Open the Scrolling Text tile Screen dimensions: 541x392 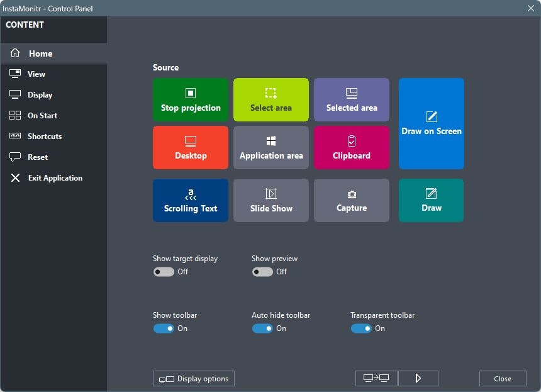pyautogui.click(x=191, y=201)
